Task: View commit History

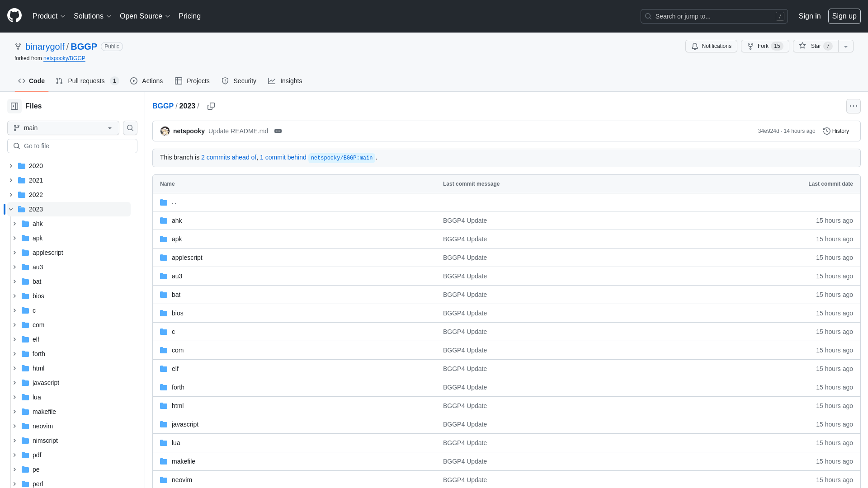Action: point(836,131)
